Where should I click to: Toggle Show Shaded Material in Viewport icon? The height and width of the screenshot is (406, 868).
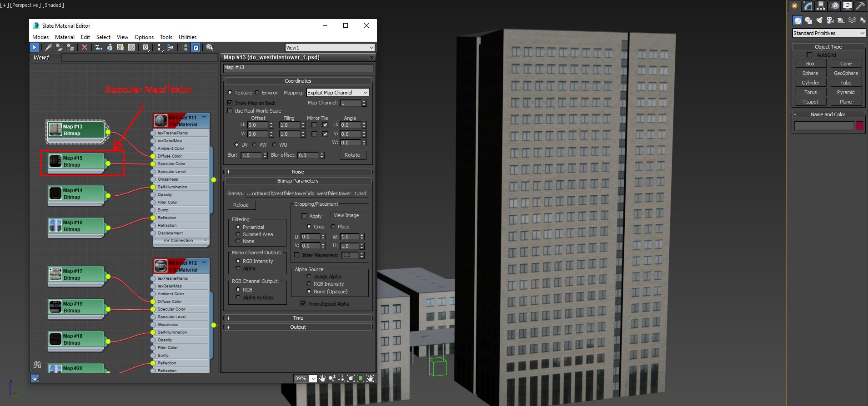[120, 47]
